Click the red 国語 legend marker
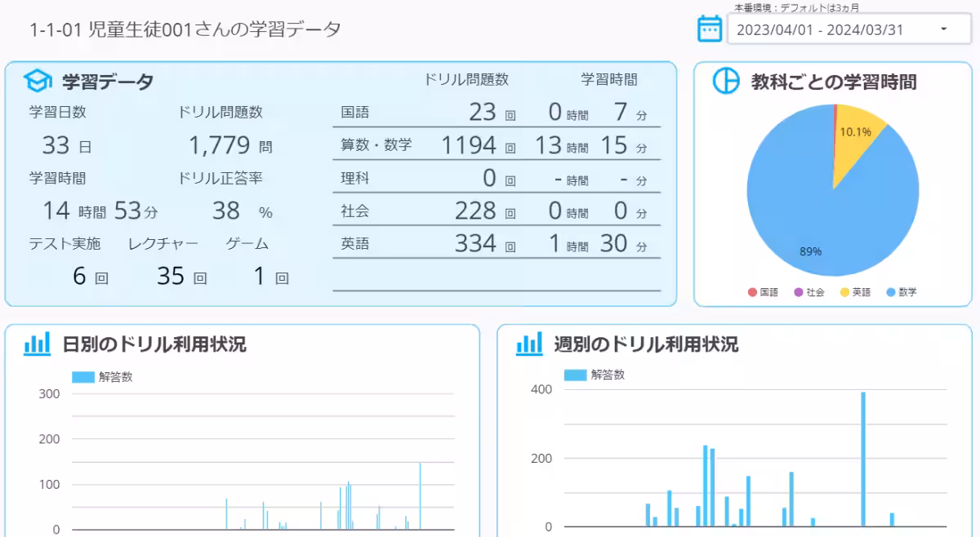Screen dimensions: 980x537 (x=754, y=291)
